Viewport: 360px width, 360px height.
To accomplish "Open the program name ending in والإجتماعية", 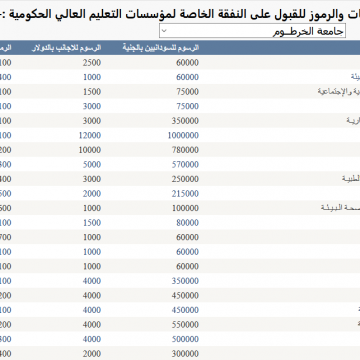I will 339,92.
